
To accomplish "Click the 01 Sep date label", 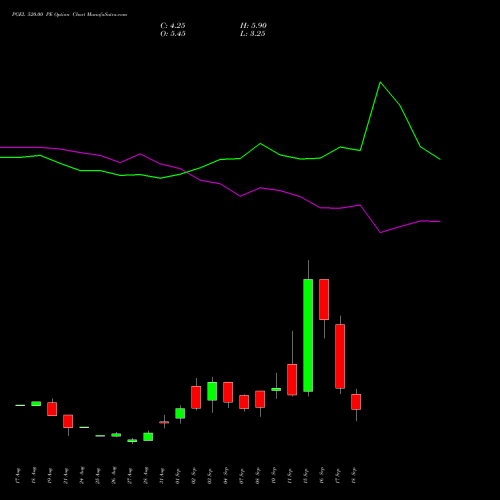I will tap(178, 476).
